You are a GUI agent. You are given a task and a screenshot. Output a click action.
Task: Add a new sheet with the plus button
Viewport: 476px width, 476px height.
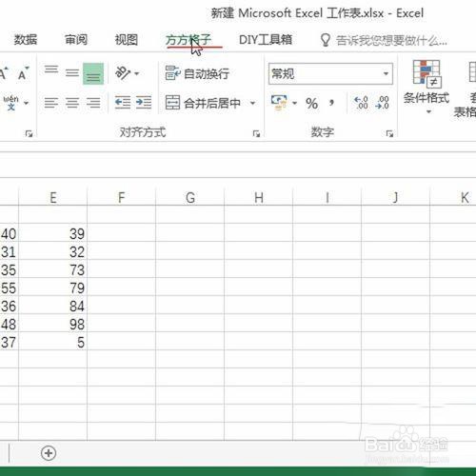[49, 453]
